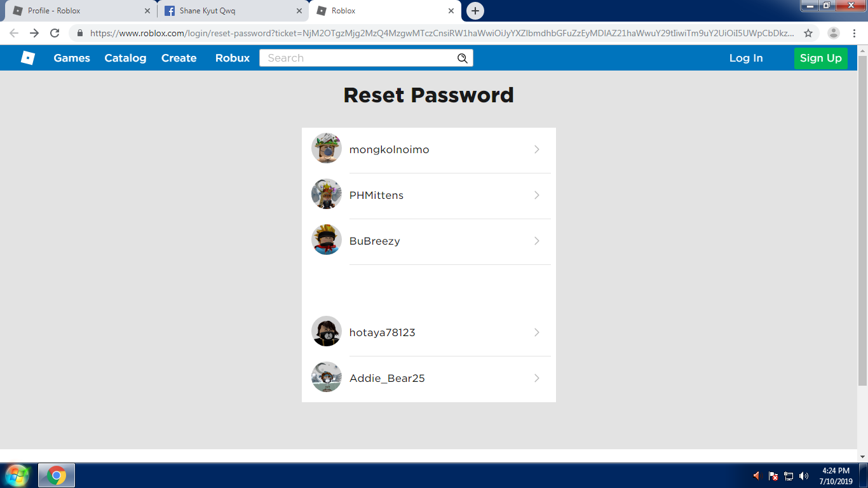Select the mongkolnoimo username
The height and width of the screenshot is (488, 868).
389,149
